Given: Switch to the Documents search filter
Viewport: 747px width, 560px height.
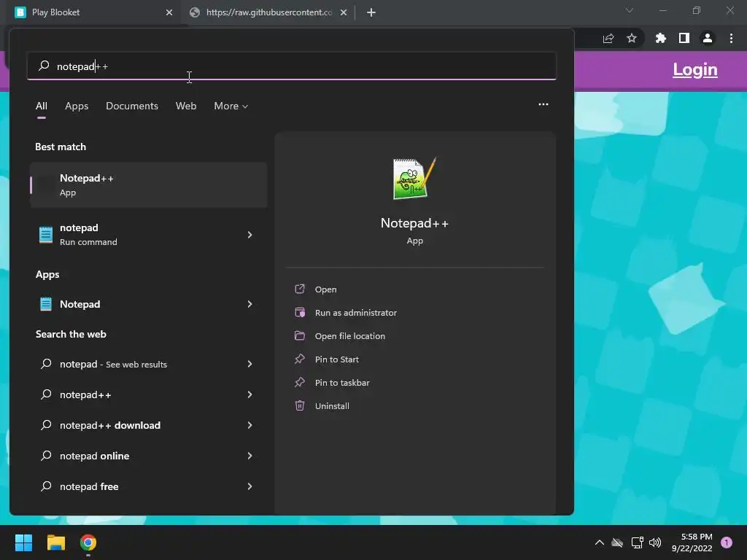Looking at the screenshot, I should (132, 106).
